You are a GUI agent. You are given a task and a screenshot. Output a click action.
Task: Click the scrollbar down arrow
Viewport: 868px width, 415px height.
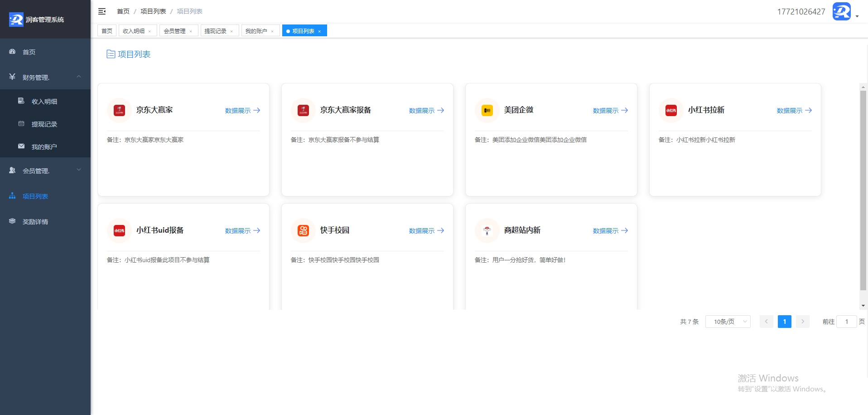(x=863, y=306)
